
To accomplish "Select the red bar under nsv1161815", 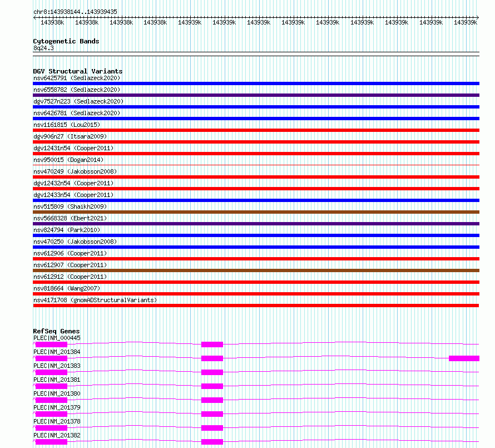I will (256, 130).
